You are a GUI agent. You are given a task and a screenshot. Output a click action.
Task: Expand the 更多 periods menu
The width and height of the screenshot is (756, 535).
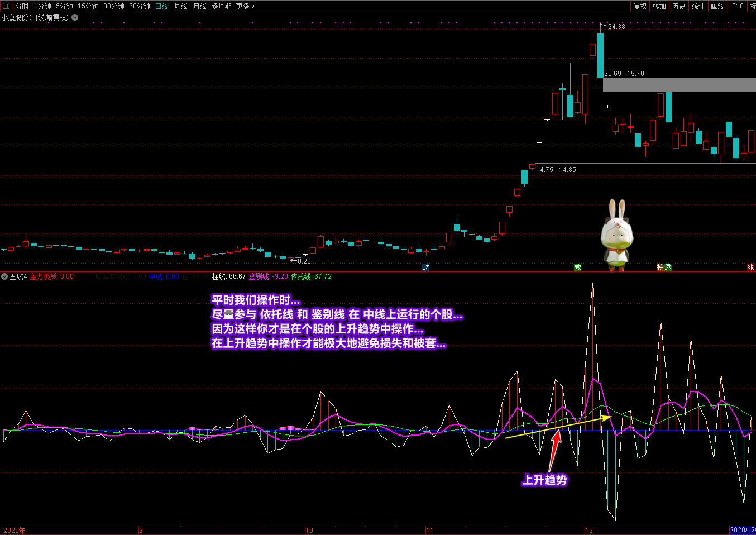click(245, 6)
